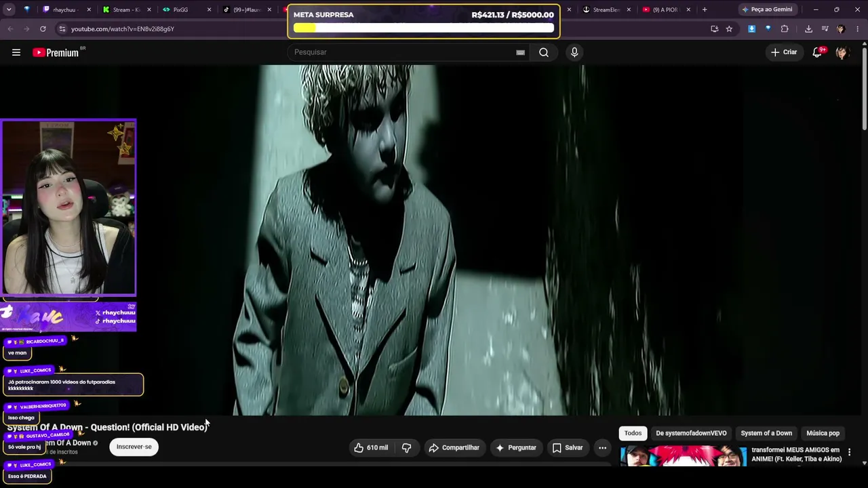868x488 pixels.
Task: Open 'transformei MEUS AMIGOS em ANIME!' video title
Action: 796,454
